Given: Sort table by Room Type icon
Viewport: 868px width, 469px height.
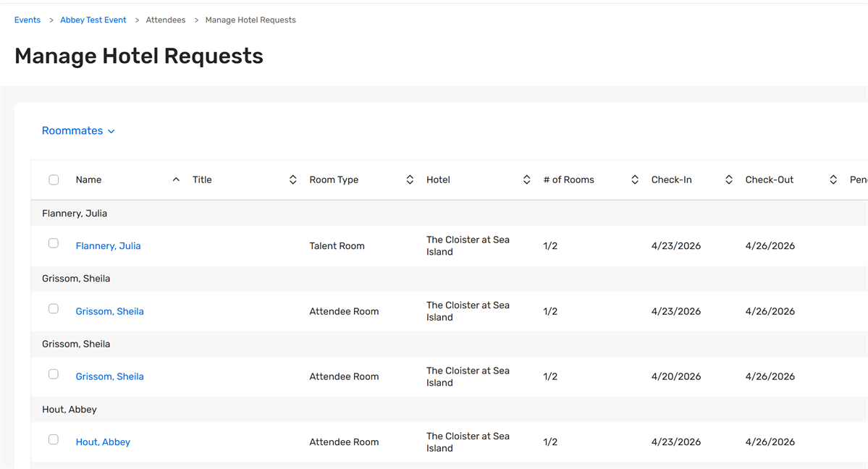Looking at the screenshot, I should [410, 179].
